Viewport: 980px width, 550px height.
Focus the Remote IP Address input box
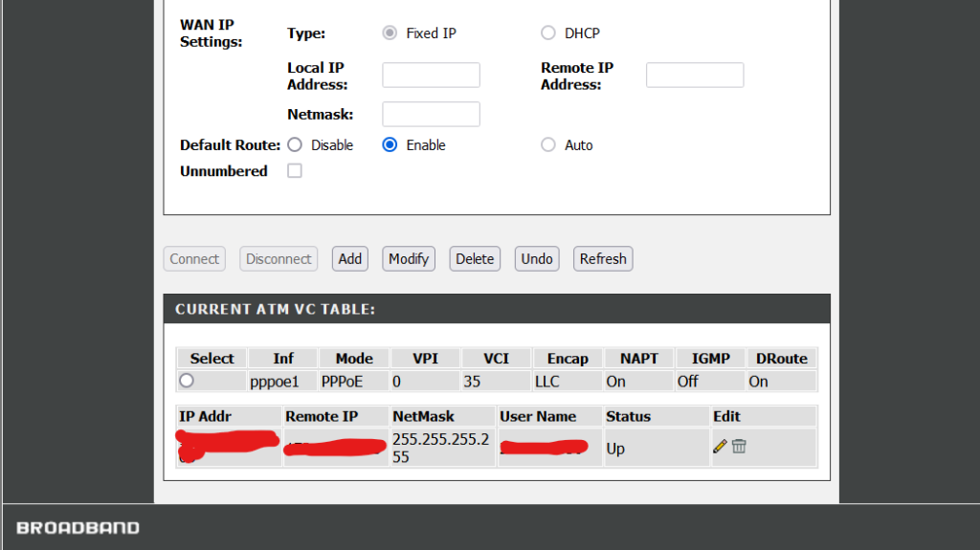coord(694,76)
